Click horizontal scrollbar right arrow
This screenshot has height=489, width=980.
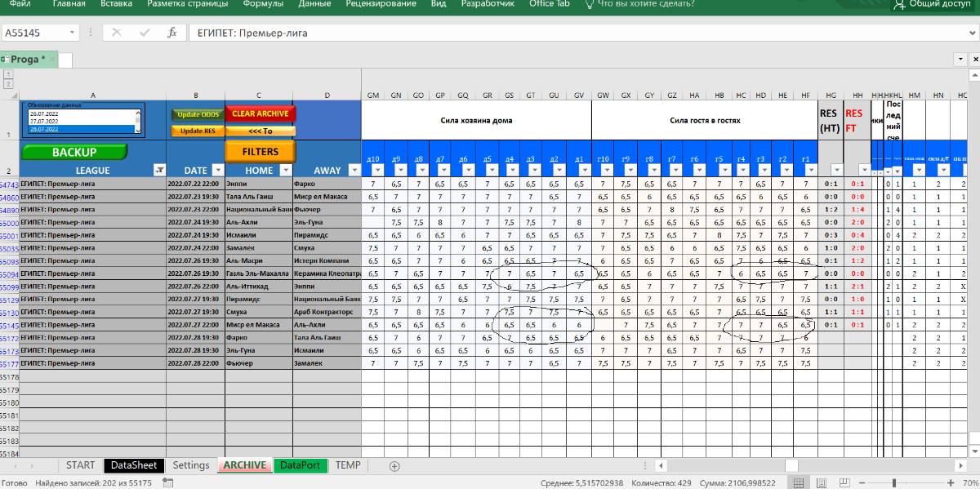point(960,465)
